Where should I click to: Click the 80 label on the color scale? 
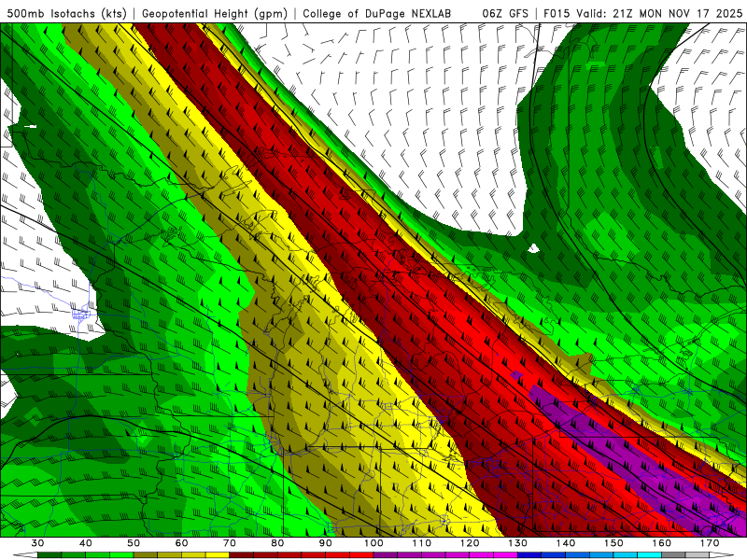click(x=277, y=543)
